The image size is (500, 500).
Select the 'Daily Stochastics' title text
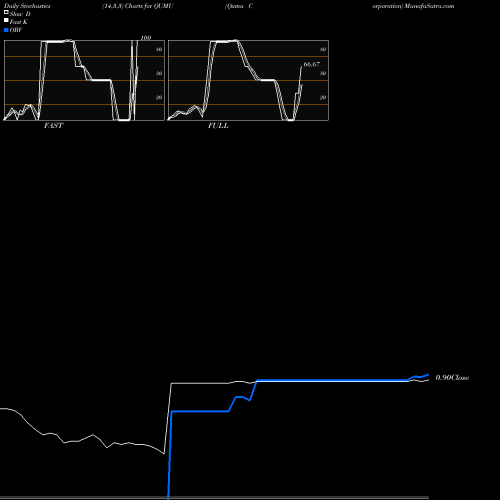click(27, 6)
